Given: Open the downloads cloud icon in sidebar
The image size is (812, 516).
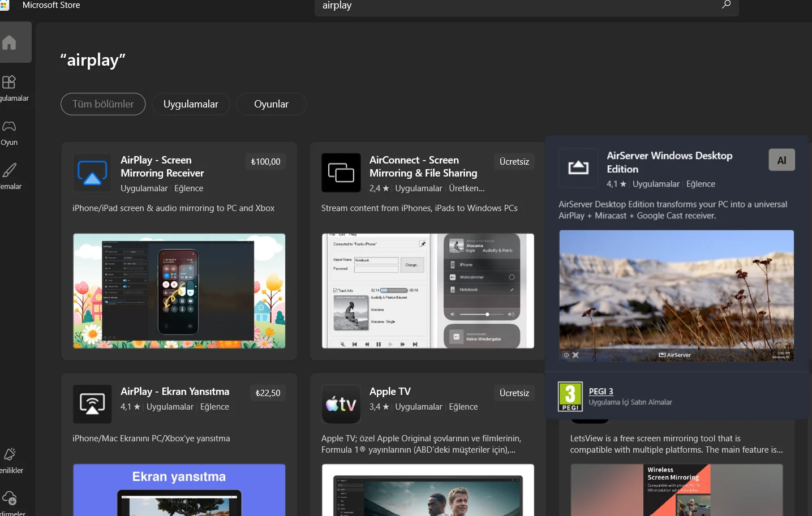Looking at the screenshot, I should pyautogui.click(x=10, y=498).
